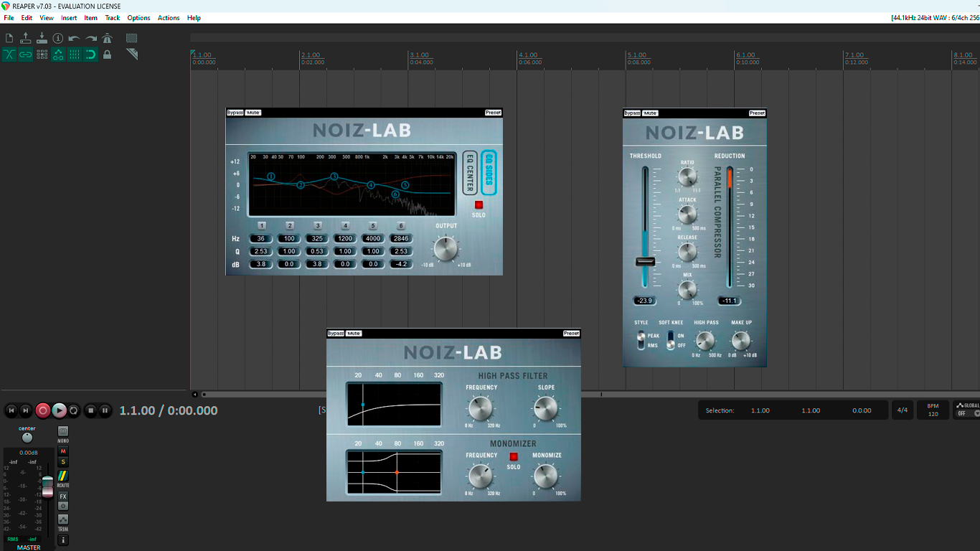Toggle ripple editing grid-dots icon
The image size is (980, 551).
tap(42, 55)
